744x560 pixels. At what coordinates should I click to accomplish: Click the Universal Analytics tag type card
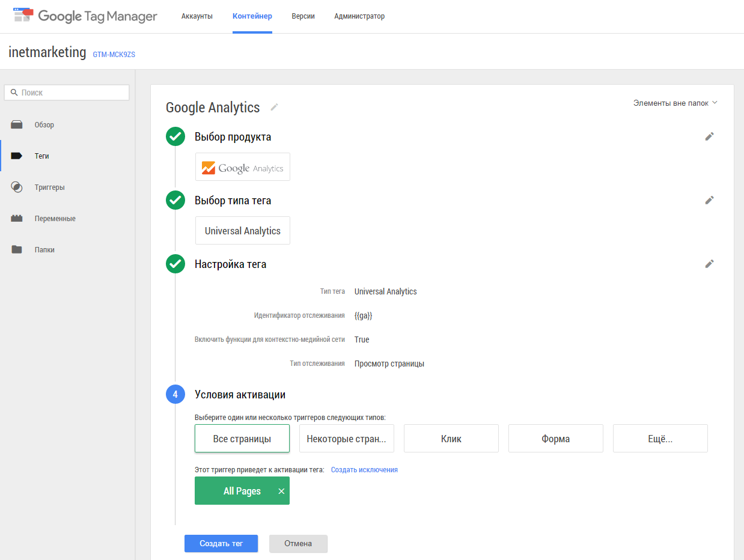coord(243,231)
